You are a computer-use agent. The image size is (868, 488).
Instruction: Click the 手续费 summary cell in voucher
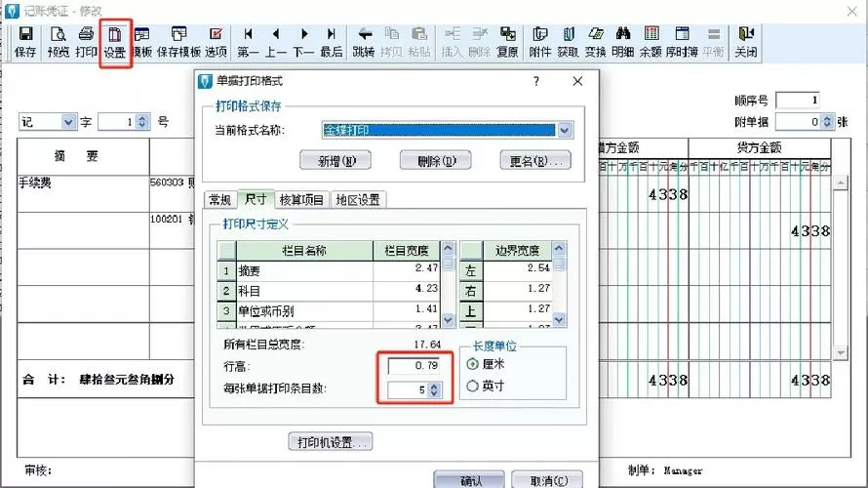(83, 194)
